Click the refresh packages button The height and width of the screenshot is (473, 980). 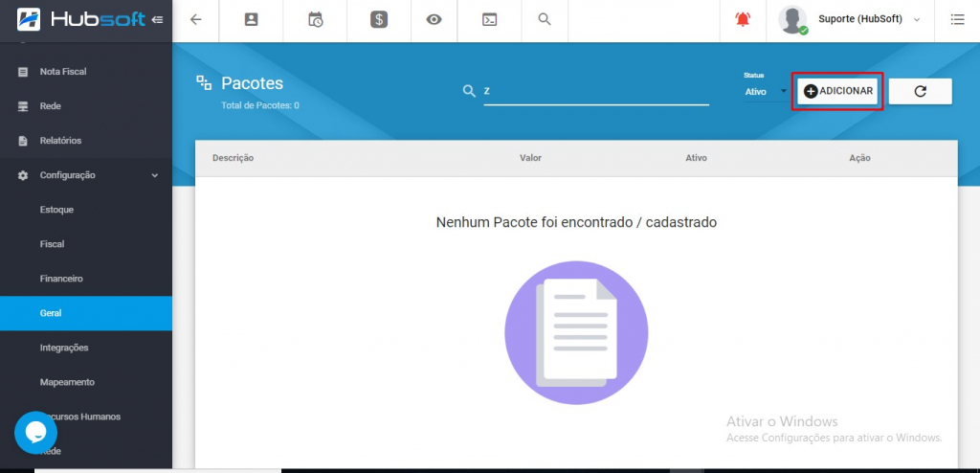coord(920,91)
